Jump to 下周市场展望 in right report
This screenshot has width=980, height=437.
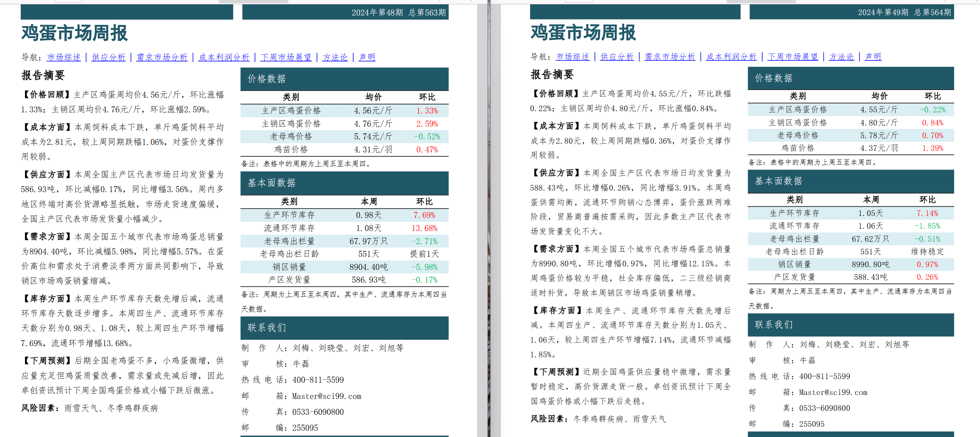pyautogui.click(x=792, y=57)
